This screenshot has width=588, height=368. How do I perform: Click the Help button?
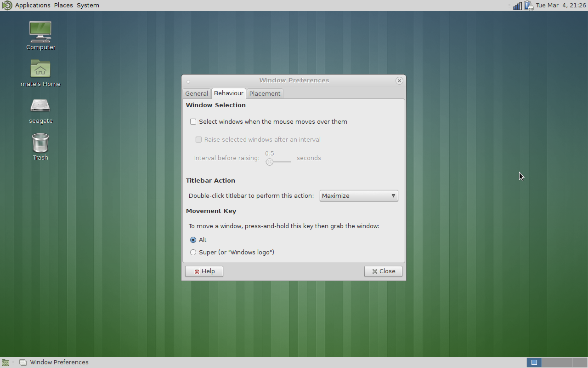pyautogui.click(x=204, y=271)
